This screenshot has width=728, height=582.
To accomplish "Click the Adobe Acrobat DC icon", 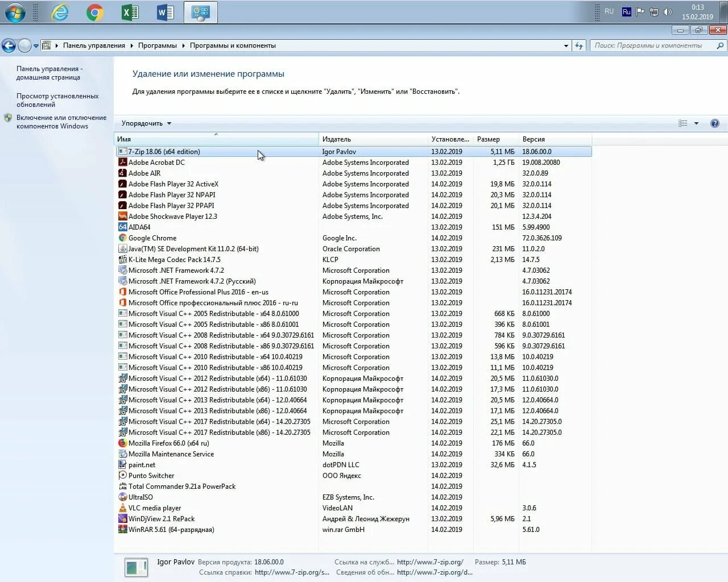I will (122, 163).
